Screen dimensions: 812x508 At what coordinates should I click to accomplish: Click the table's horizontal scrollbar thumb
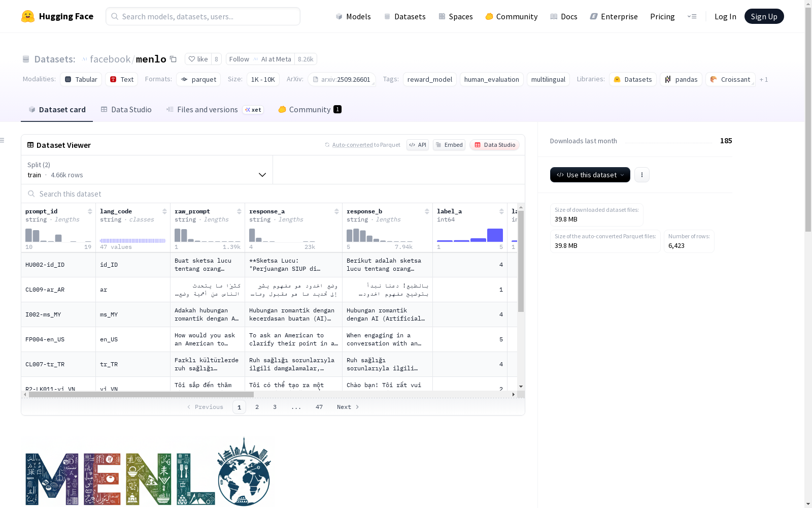coord(141,394)
